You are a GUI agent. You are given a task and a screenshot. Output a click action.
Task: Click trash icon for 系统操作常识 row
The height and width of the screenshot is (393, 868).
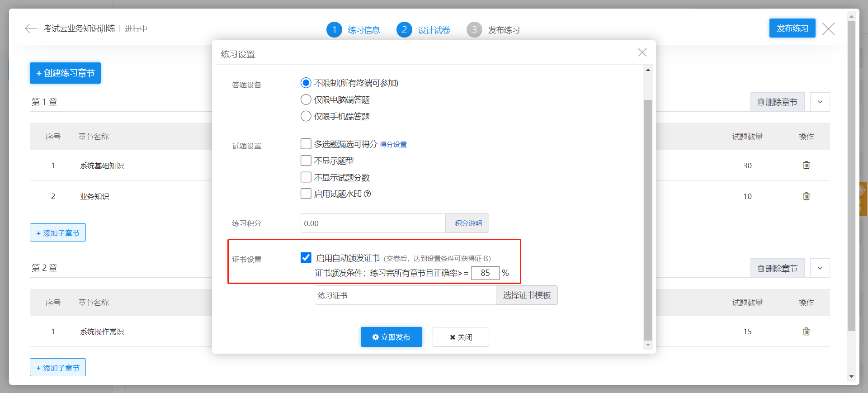[806, 331]
